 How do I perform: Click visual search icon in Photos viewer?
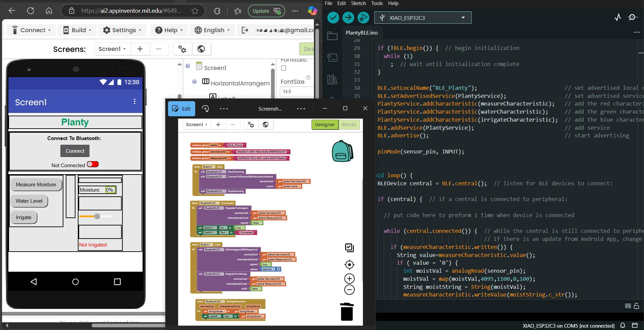(205, 109)
